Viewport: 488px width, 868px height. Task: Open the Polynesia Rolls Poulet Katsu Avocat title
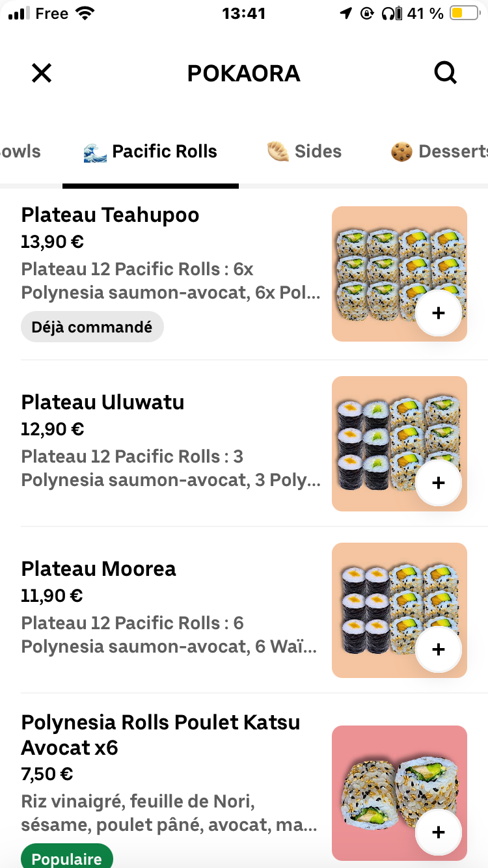[161, 735]
